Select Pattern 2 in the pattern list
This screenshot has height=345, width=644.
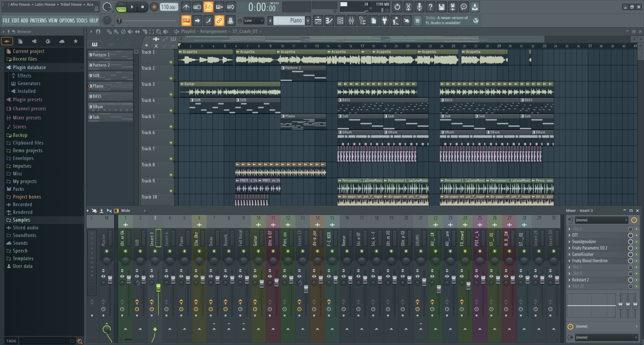(x=110, y=65)
